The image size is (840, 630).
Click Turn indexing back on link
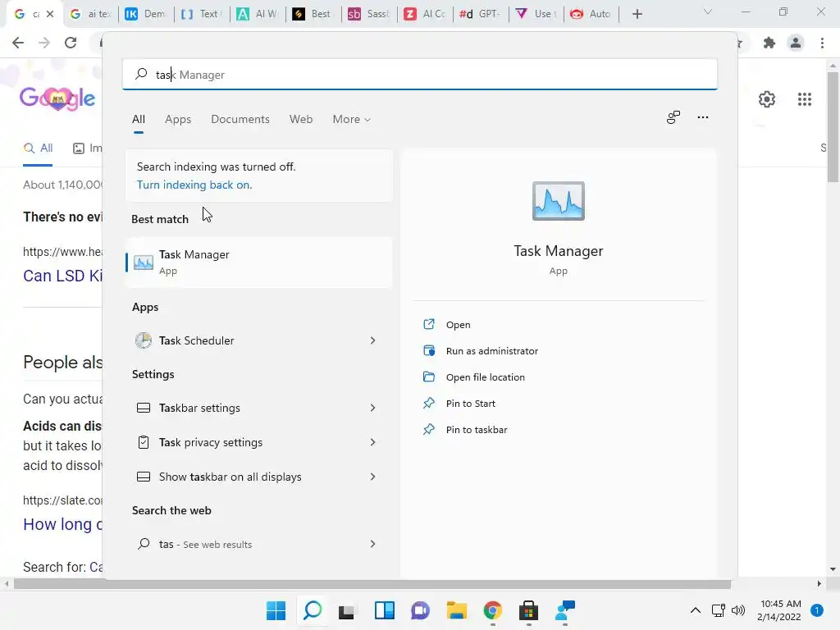194,185
